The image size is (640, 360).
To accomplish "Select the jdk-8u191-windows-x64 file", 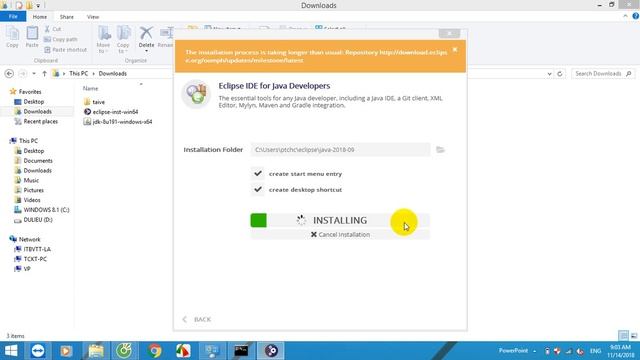I will click(x=122, y=122).
